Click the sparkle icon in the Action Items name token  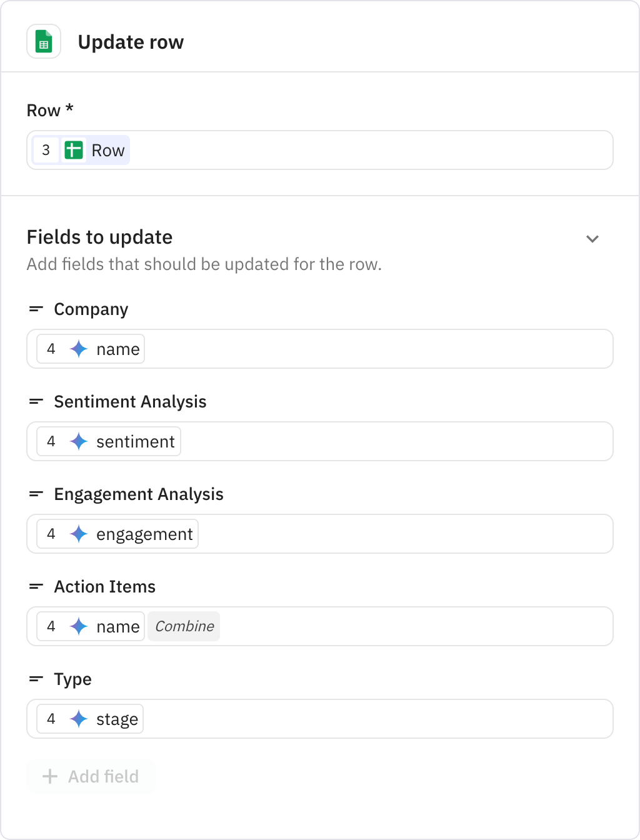click(78, 626)
